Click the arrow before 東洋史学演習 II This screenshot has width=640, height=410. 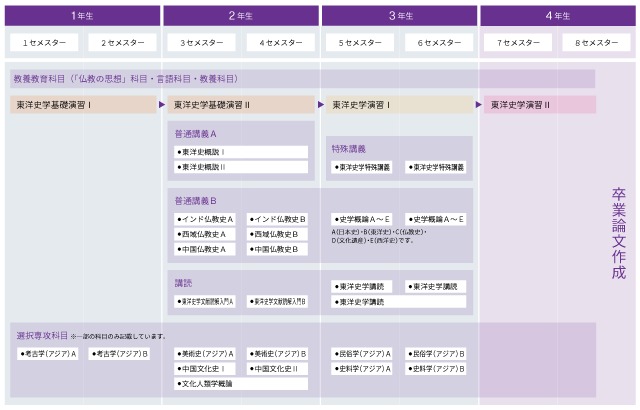(x=480, y=104)
